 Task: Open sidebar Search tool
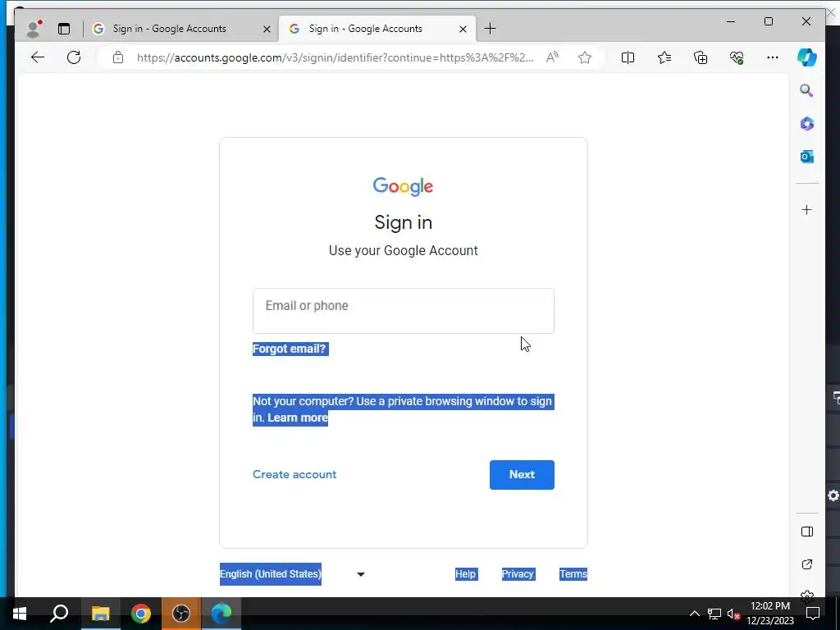pos(807,90)
